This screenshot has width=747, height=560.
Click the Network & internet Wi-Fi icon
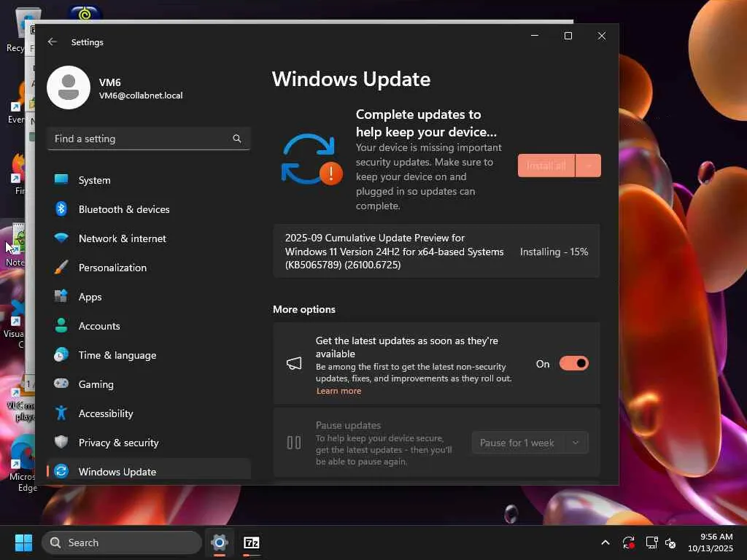pyautogui.click(x=61, y=238)
